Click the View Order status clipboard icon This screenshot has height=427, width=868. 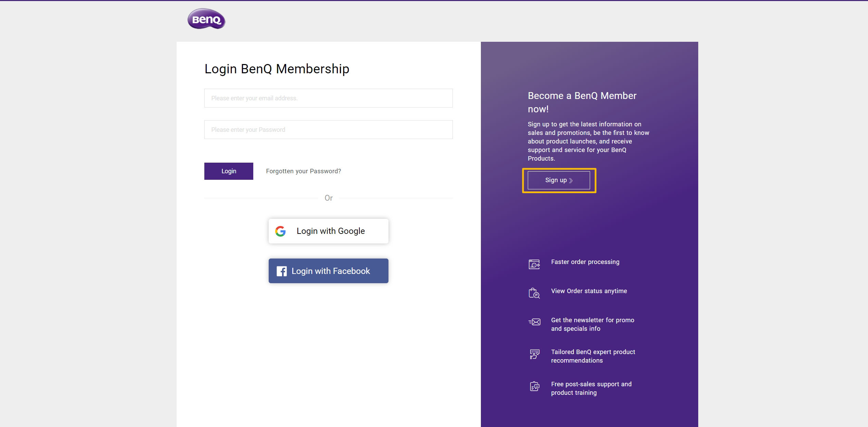pos(534,293)
